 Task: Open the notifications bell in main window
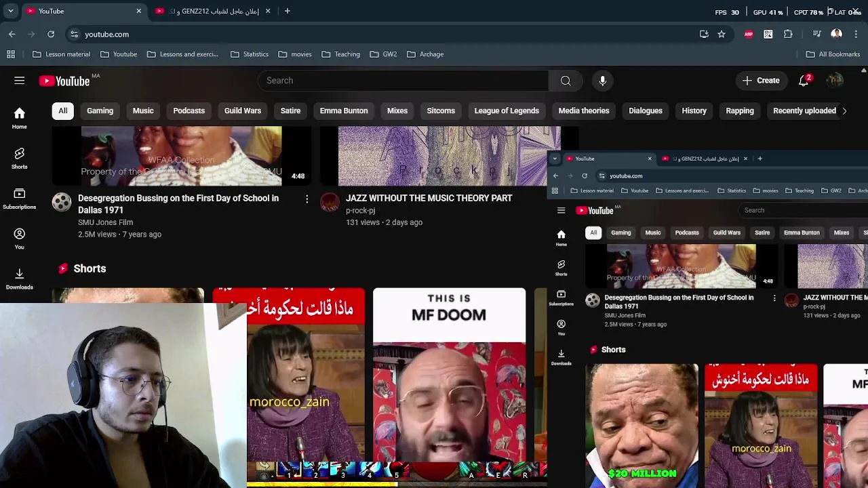(x=804, y=81)
